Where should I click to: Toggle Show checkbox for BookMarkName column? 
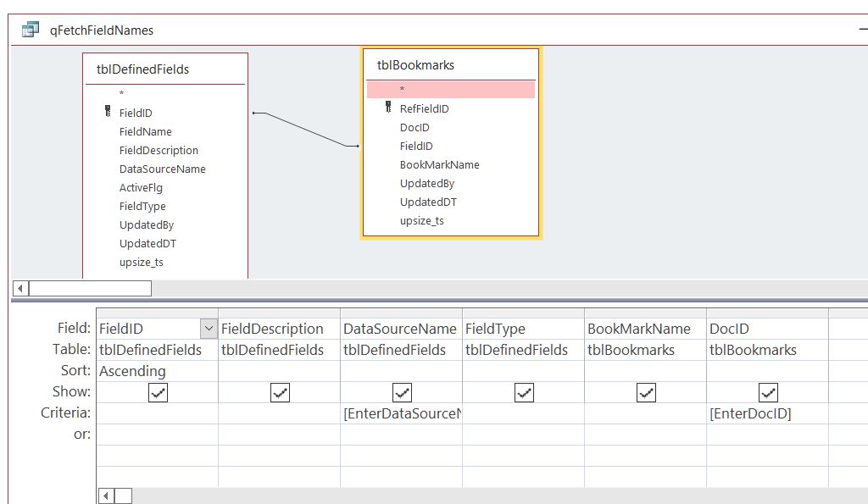(x=646, y=392)
